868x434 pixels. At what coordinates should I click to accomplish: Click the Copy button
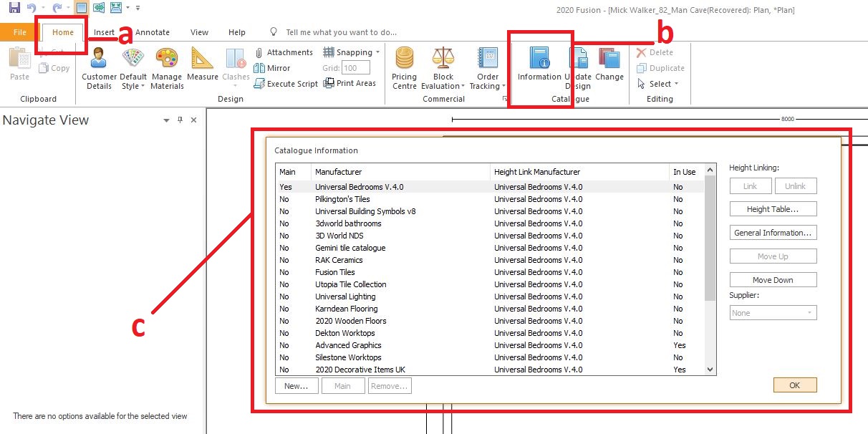[54, 68]
